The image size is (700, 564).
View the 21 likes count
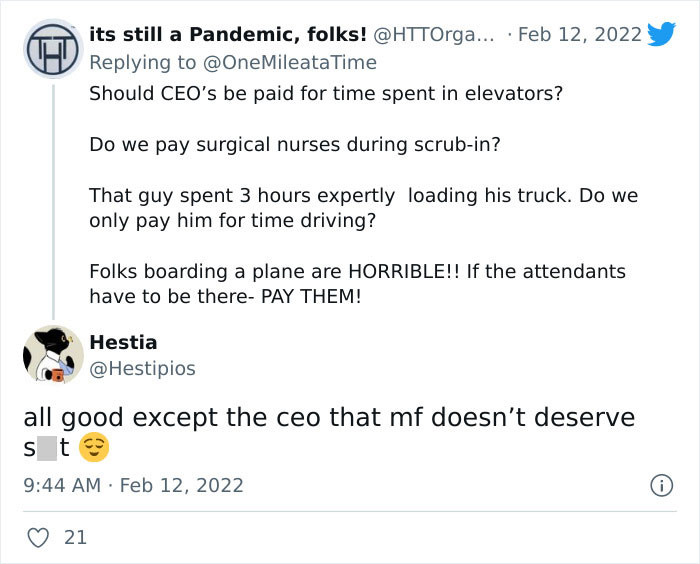pyautogui.click(x=75, y=537)
